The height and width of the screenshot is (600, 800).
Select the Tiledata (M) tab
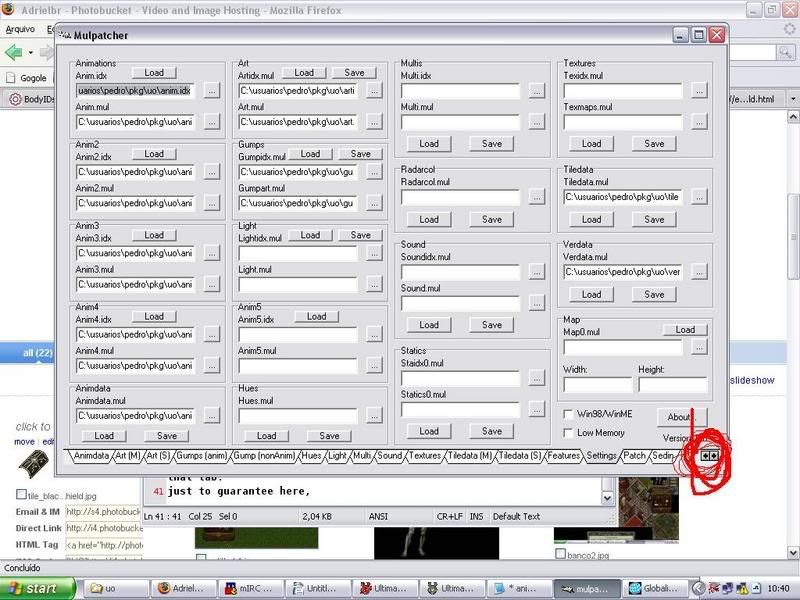click(x=470, y=456)
